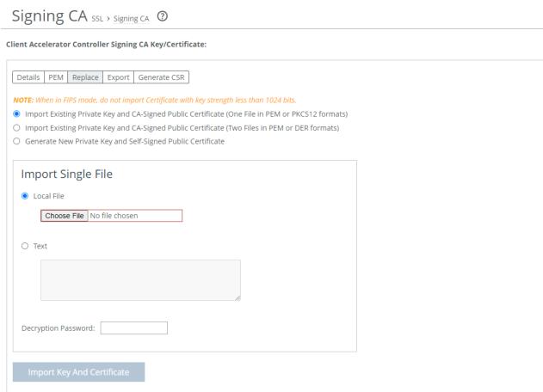Go to the Export tab
Image resolution: width=543 pixels, height=392 pixels.
coord(118,77)
